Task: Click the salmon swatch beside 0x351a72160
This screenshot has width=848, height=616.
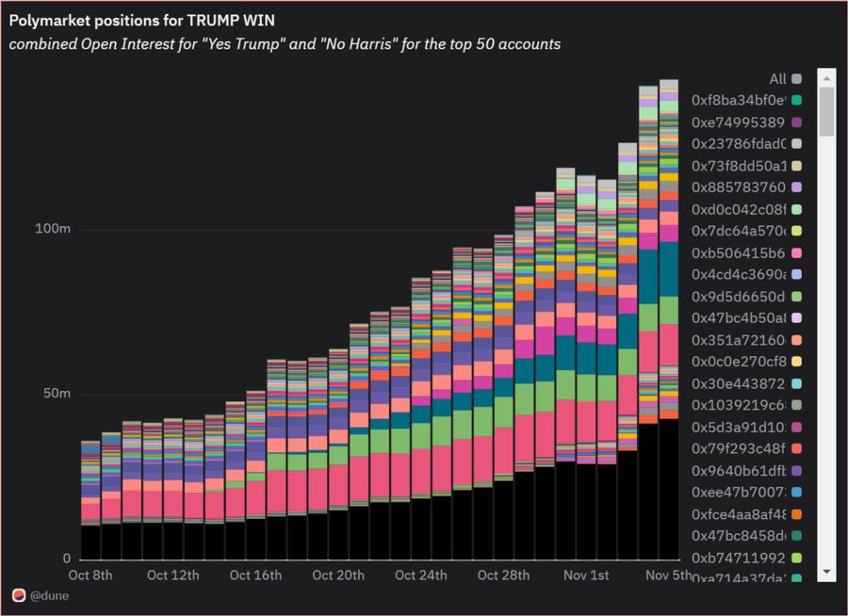Action: click(x=796, y=340)
